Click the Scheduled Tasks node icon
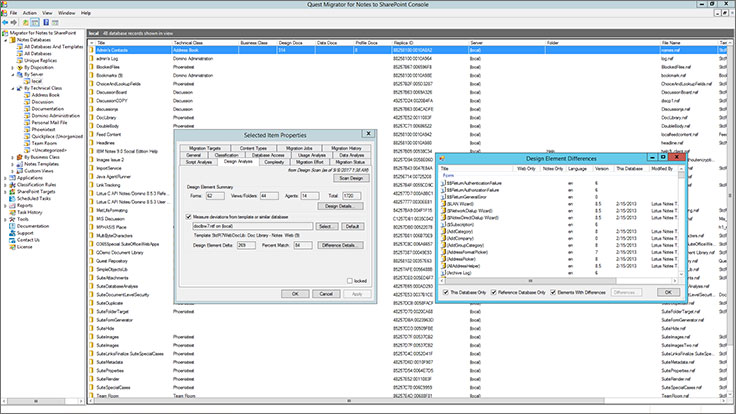Screen dimensions: 736x414 (x=13, y=199)
